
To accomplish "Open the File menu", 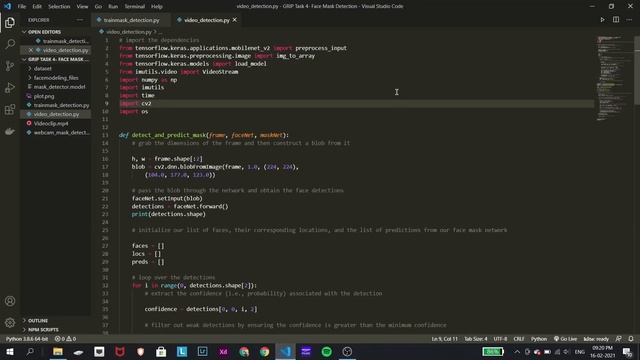I will (22, 7).
